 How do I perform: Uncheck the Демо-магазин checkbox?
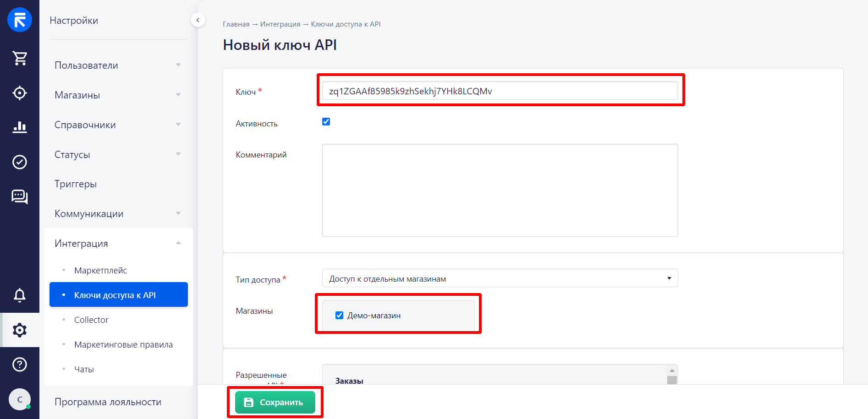pyautogui.click(x=340, y=316)
